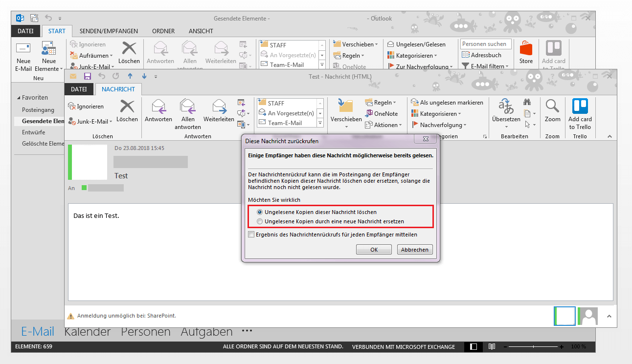Click the Weiterleiten forward icon in message ribbon
632x364 pixels.
tap(219, 106)
